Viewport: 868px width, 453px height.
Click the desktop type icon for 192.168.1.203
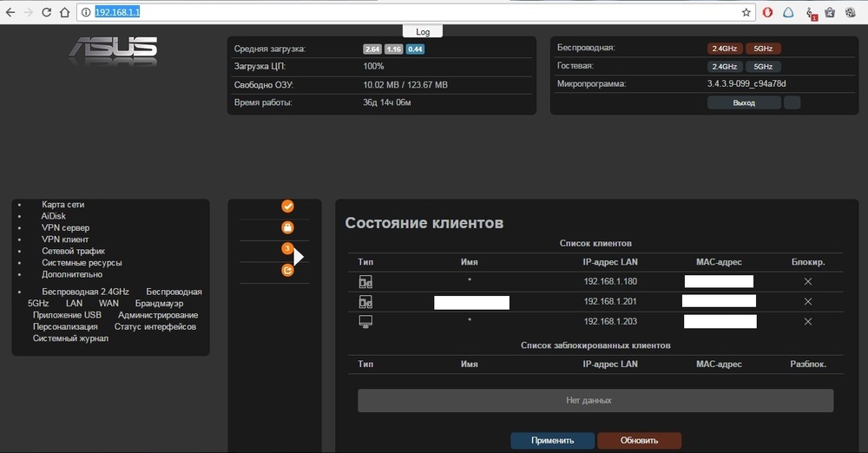click(x=365, y=321)
